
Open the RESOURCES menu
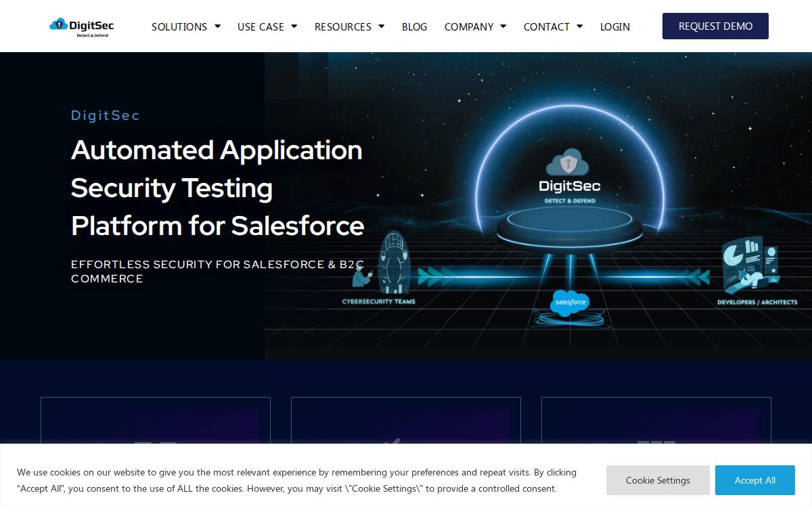pos(343,26)
